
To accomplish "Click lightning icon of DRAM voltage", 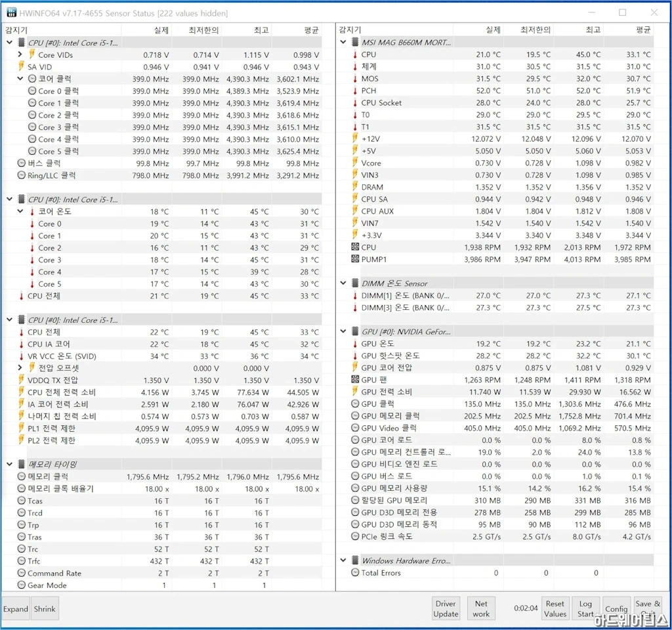I will 355,187.
